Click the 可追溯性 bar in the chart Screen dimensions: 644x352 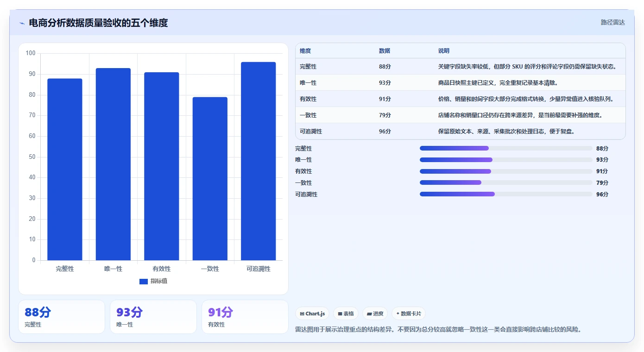259,161
